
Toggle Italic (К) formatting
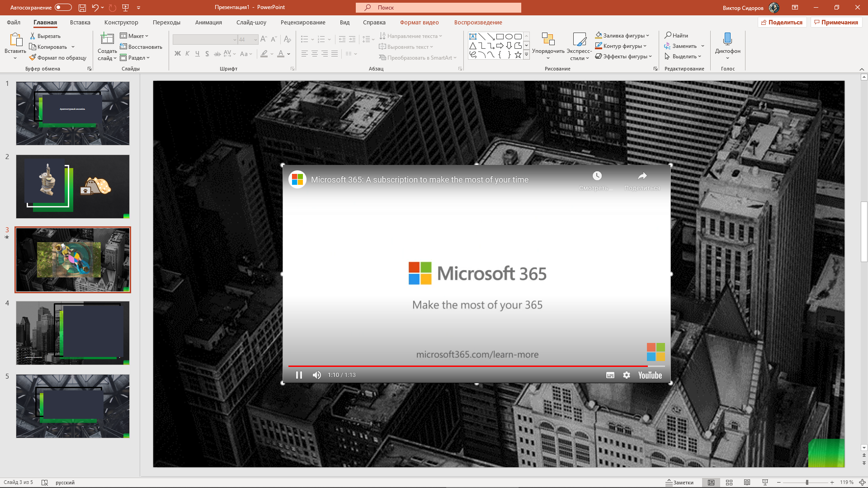pos(188,54)
